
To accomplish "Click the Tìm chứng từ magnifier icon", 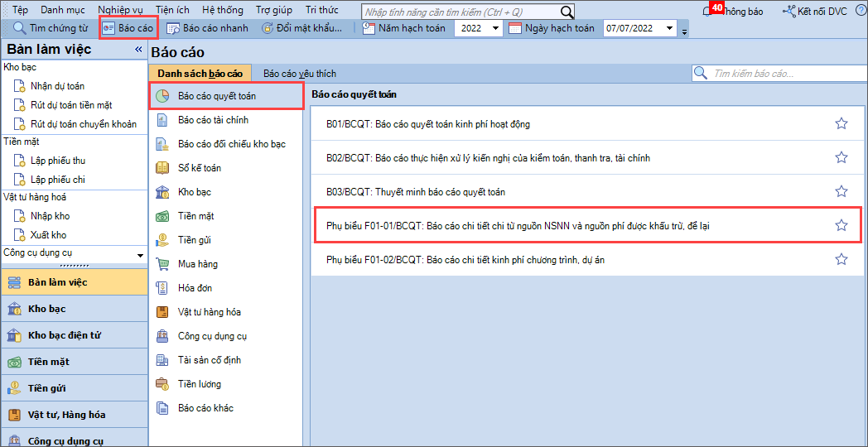I will [x=19, y=28].
